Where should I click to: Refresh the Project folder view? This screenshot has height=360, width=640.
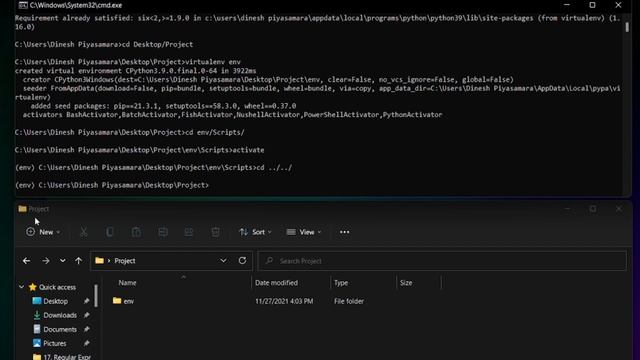tap(242, 260)
